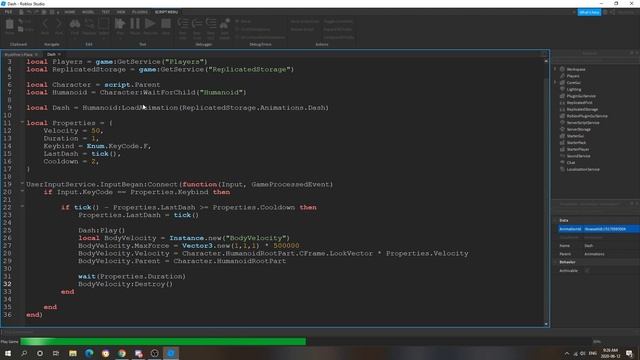Click the Parent property value Animations
This screenshot has height=360, width=640.
click(594, 254)
